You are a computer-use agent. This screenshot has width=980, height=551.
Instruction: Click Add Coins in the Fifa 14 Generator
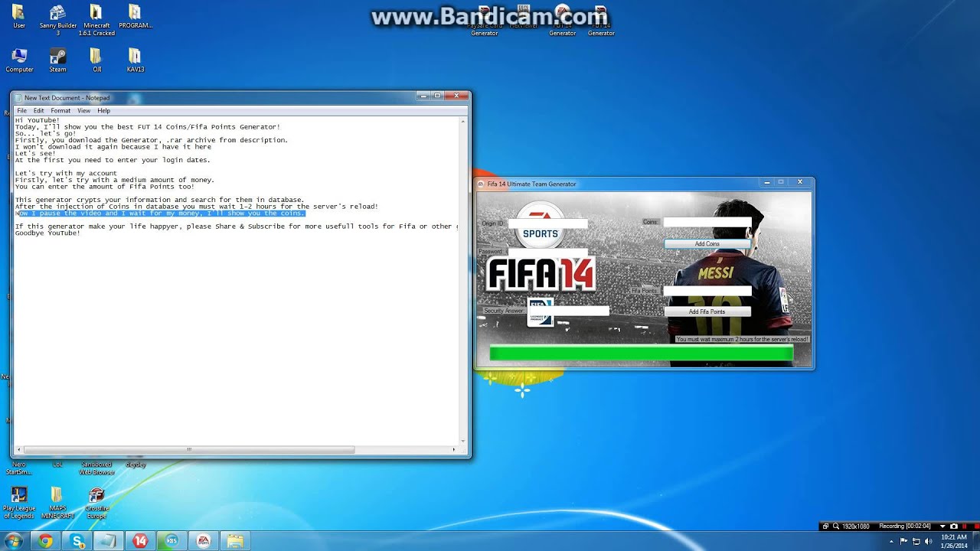tap(707, 244)
